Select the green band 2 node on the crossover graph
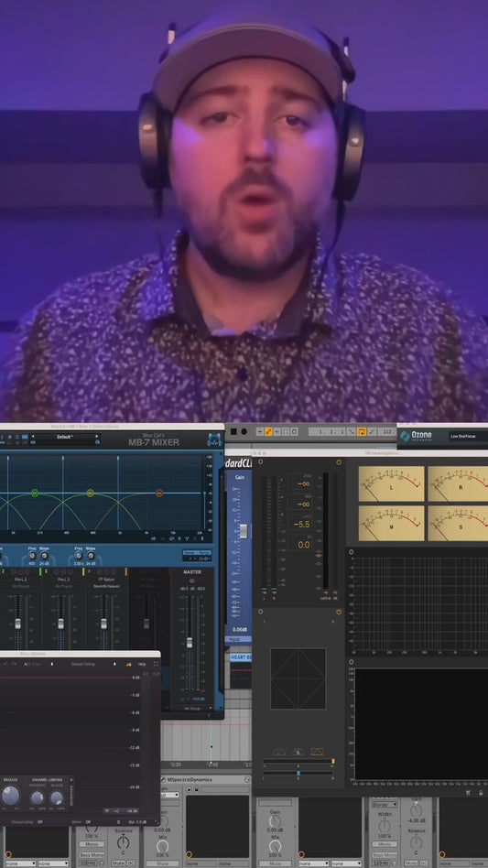Screen dimensions: 488x868 35,493
